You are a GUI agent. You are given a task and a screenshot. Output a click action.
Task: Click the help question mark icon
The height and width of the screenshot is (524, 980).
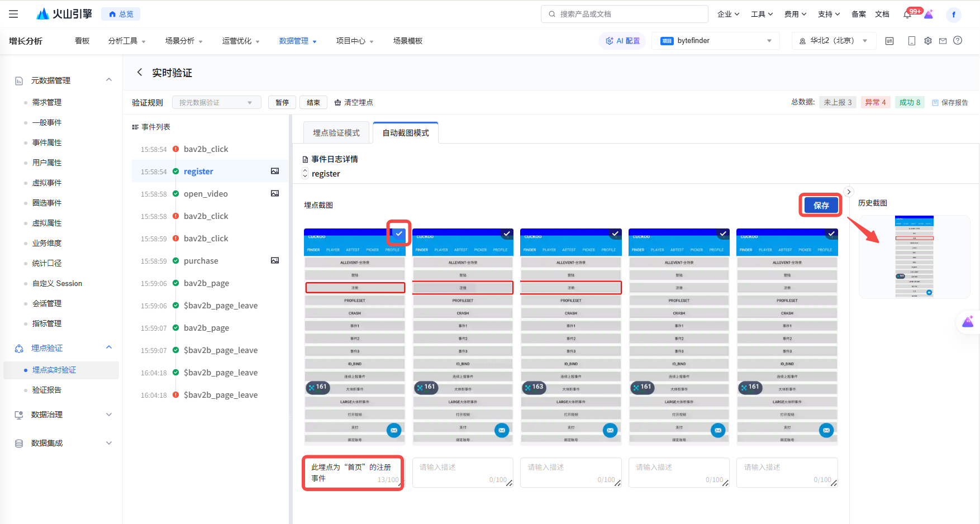[958, 41]
